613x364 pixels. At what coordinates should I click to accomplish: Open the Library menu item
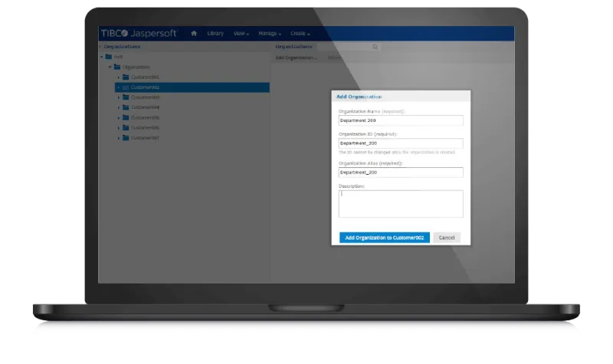(x=215, y=33)
